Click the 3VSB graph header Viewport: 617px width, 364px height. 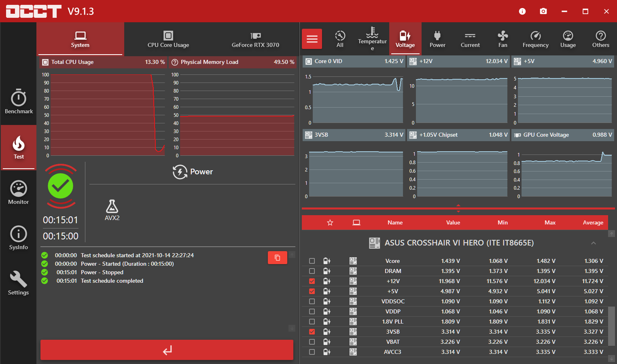[x=354, y=135]
